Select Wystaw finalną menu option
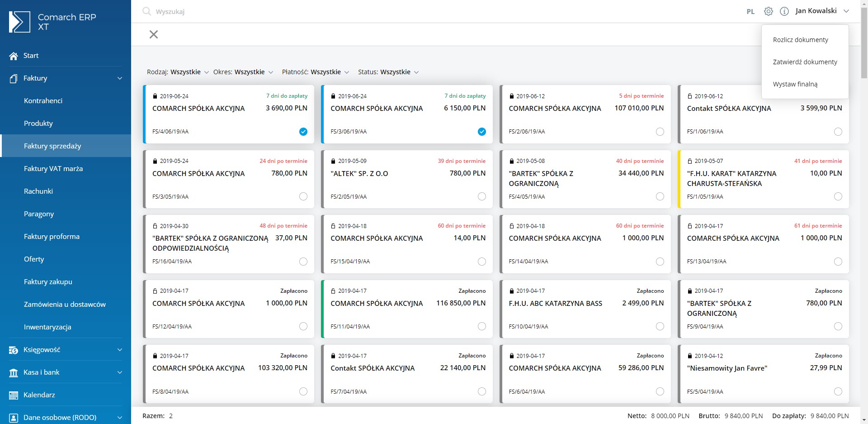The width and height of the screenshot is (868, 424). [x=795, y=84]
